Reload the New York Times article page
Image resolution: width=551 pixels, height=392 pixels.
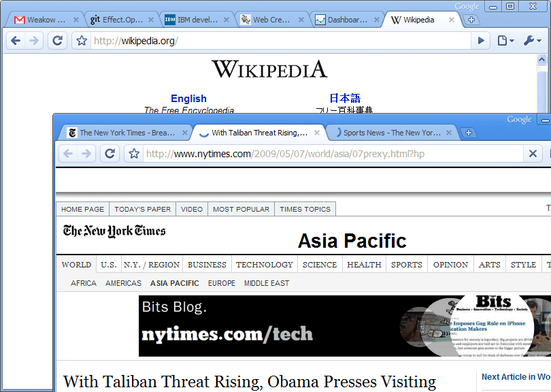[110, 154]
